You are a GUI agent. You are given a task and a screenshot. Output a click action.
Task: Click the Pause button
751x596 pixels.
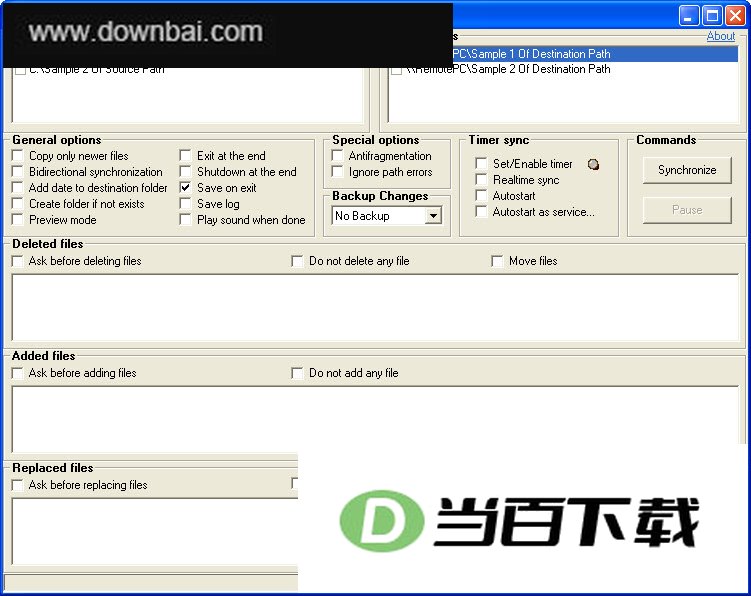687,210
